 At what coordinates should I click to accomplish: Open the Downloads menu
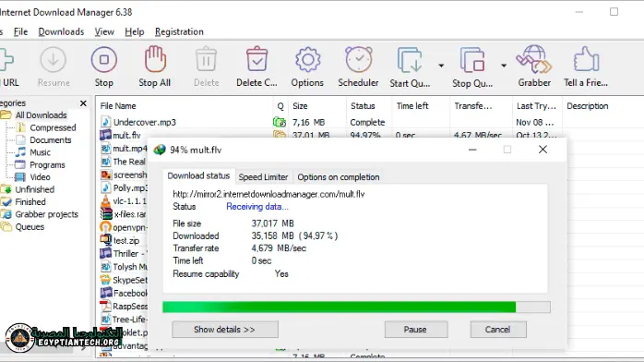pyautogui.click(x=61, y=31)
